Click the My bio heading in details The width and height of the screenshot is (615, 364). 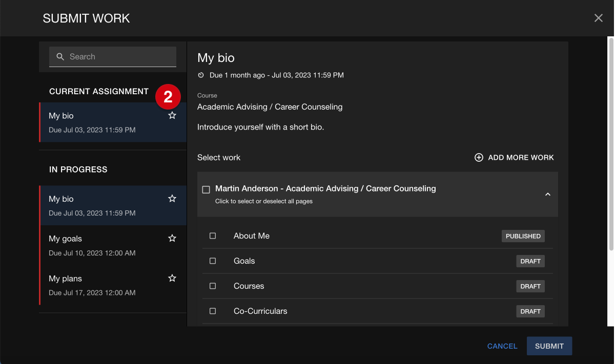(216, 58)
